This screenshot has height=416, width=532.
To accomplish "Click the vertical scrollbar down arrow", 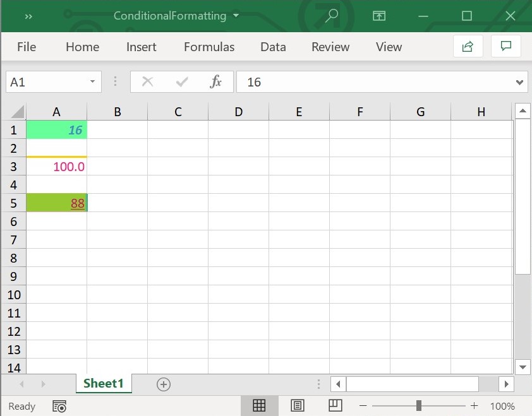I will [x=523, y=367].
